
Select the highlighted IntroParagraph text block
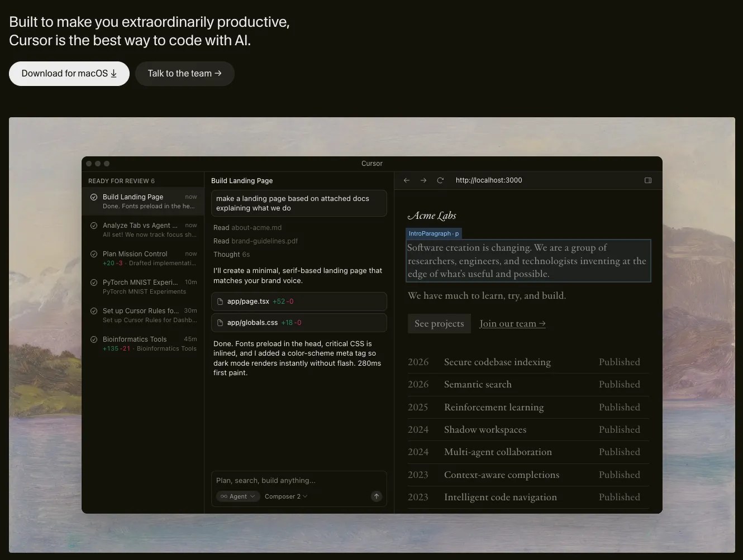point(528,261)
